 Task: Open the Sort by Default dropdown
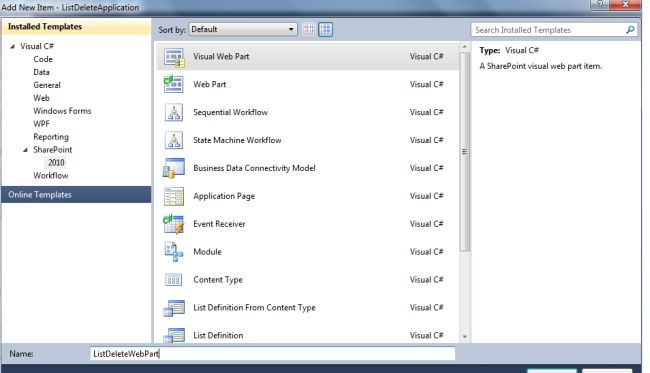coord(243,29)
